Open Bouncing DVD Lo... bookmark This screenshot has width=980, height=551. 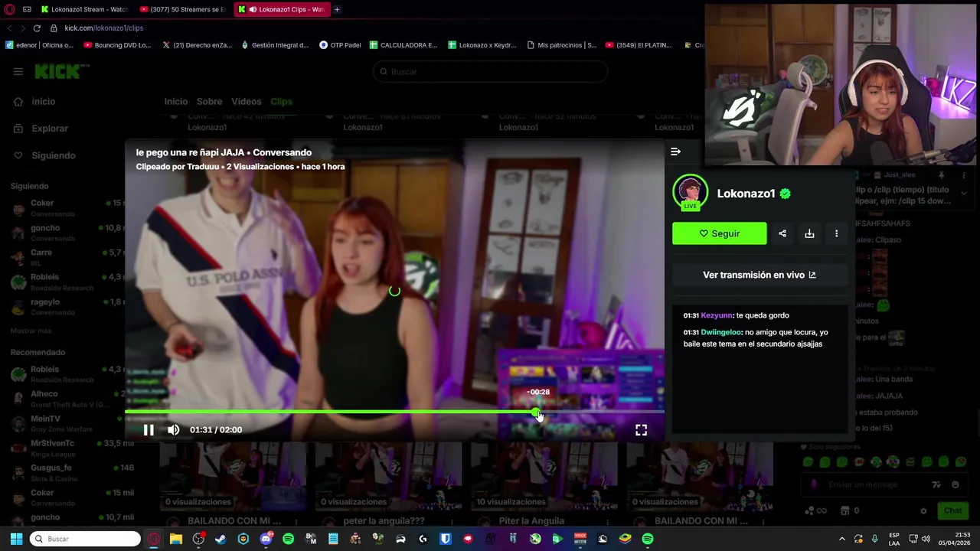click(117, 45)
